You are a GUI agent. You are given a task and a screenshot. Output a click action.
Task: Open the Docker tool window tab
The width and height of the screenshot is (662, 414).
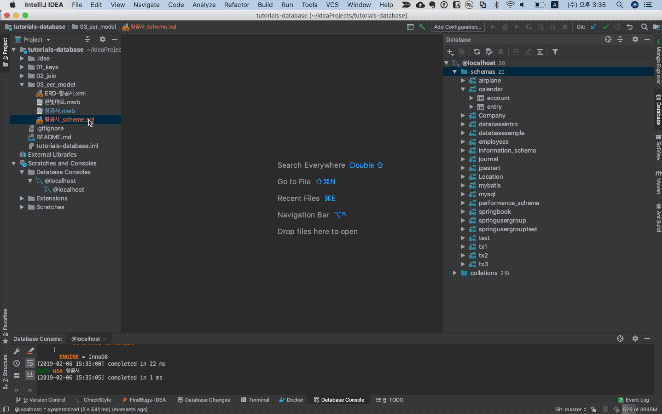pos(291,400)
